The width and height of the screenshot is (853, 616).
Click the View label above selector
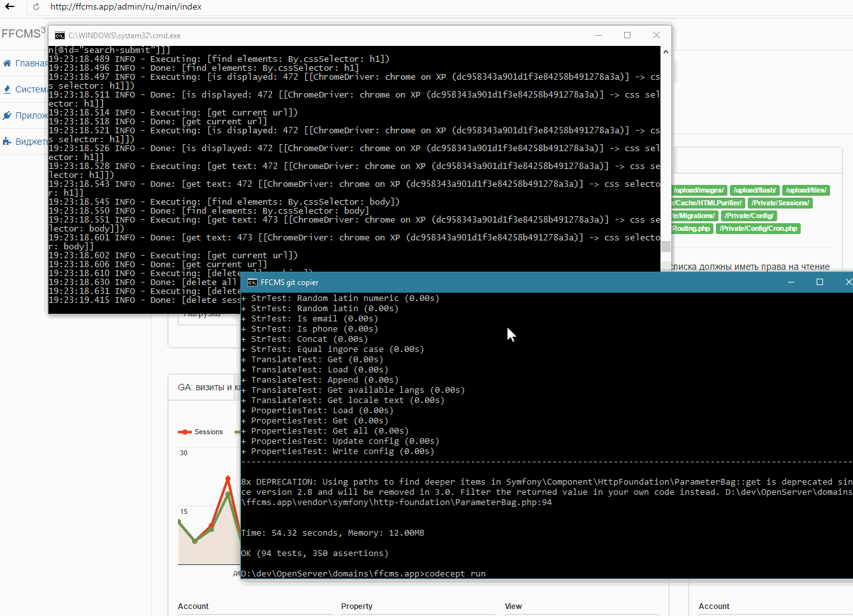coord(513,606)
